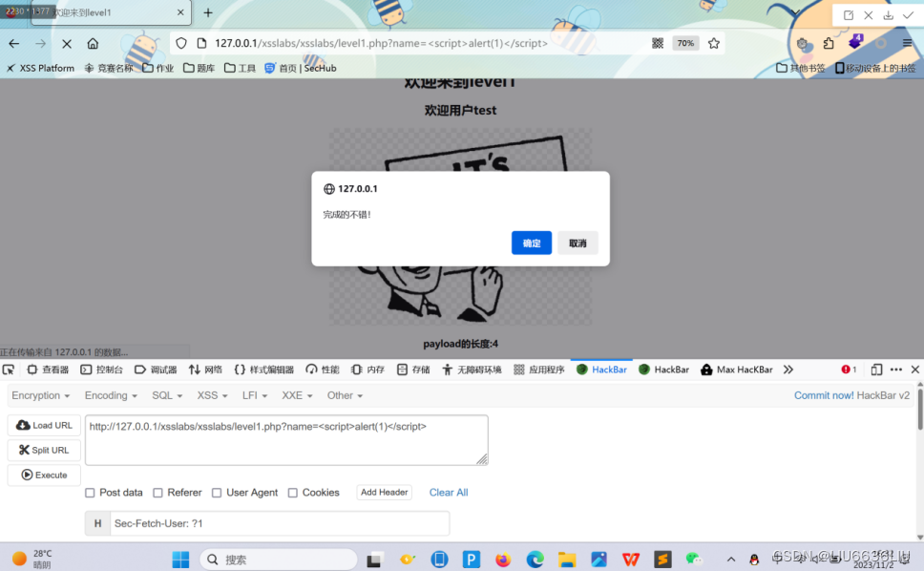The height and width of the screenshot is (571, 924).
Task: Open the browser home page icon
Action: 93,44
